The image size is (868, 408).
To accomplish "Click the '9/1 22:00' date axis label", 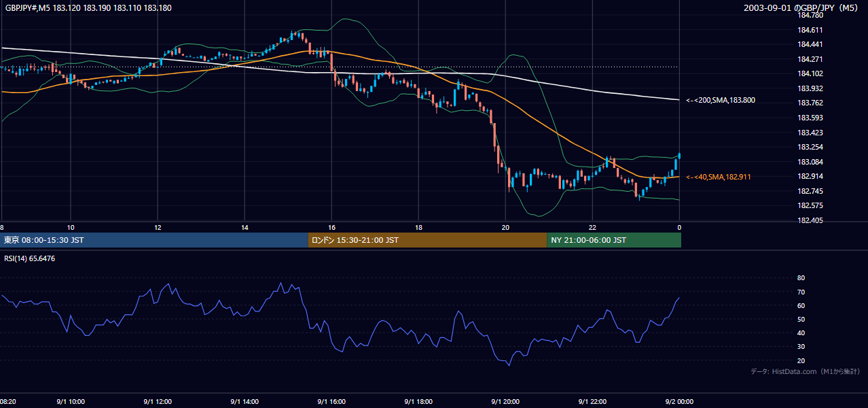I will tap(592, 402).
